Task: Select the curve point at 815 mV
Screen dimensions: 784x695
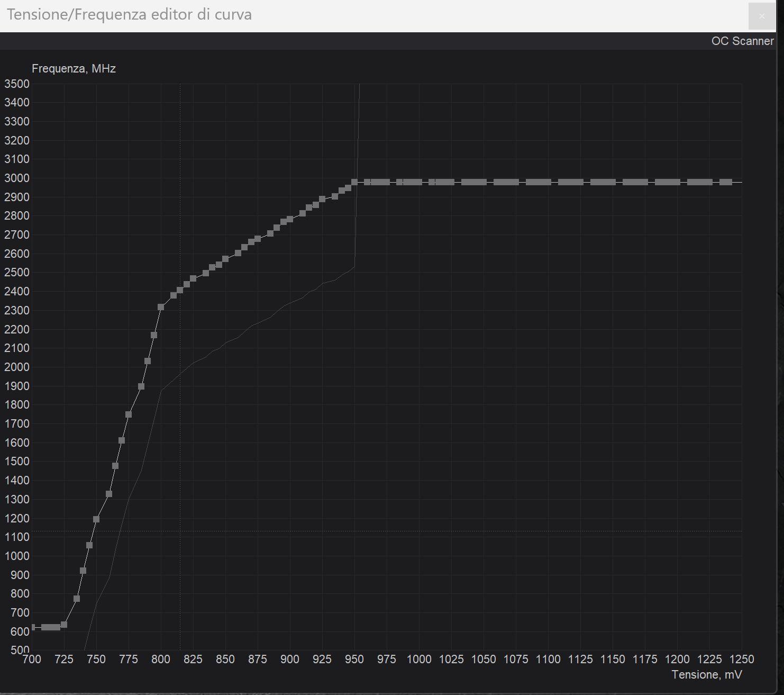Action: (x=180, y=290)
